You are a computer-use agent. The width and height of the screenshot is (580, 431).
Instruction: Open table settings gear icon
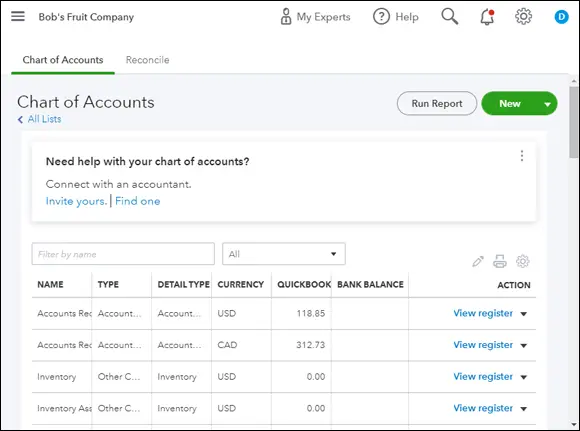(523, 261)
